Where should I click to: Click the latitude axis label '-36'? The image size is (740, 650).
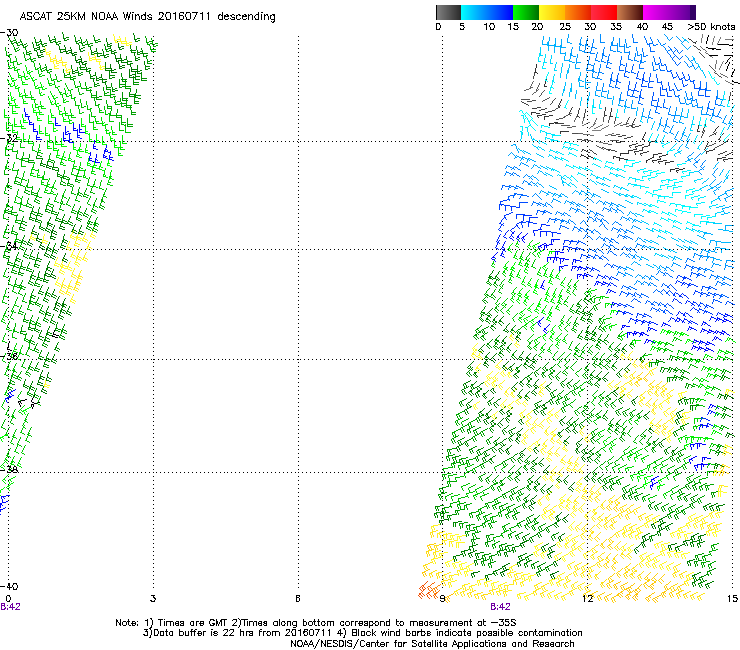point(9,356)
